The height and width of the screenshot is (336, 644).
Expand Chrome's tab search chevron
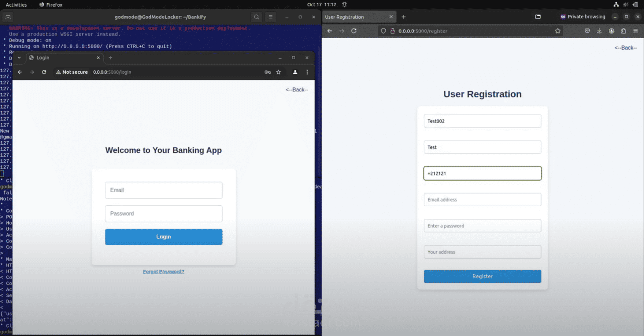[x=19, y=58]
